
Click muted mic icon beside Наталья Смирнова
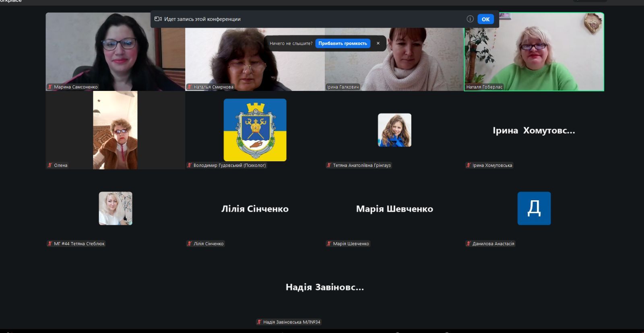(x=189, y=87)
